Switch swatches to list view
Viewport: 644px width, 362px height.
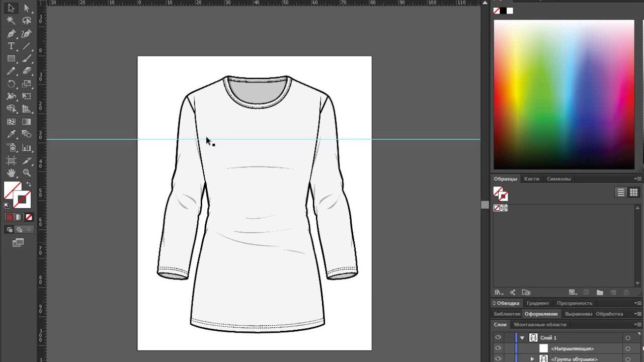(x=621, y=193)
